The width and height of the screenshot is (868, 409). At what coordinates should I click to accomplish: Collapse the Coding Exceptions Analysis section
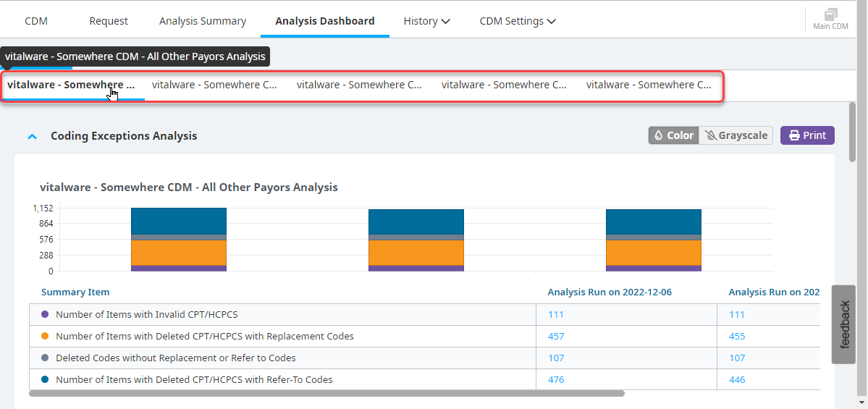click(32, 136)
